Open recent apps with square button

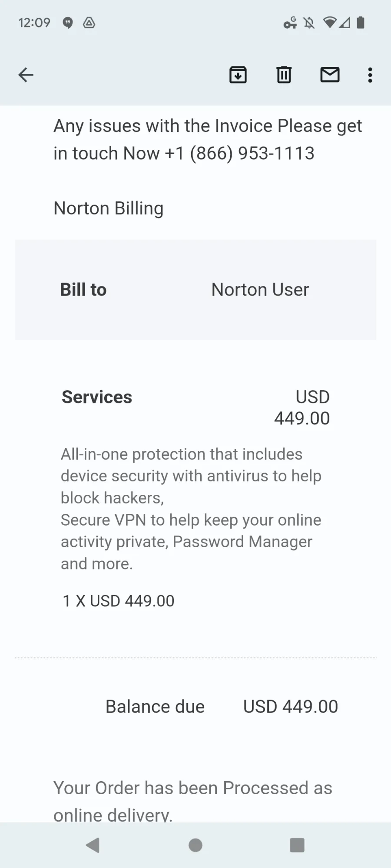[x=297, y=845]
